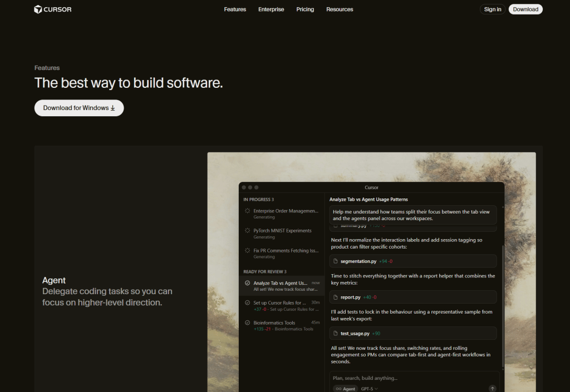Click file icon beside segmentation.py
This screenshot has height=392, width=570.
coord(336,261)
